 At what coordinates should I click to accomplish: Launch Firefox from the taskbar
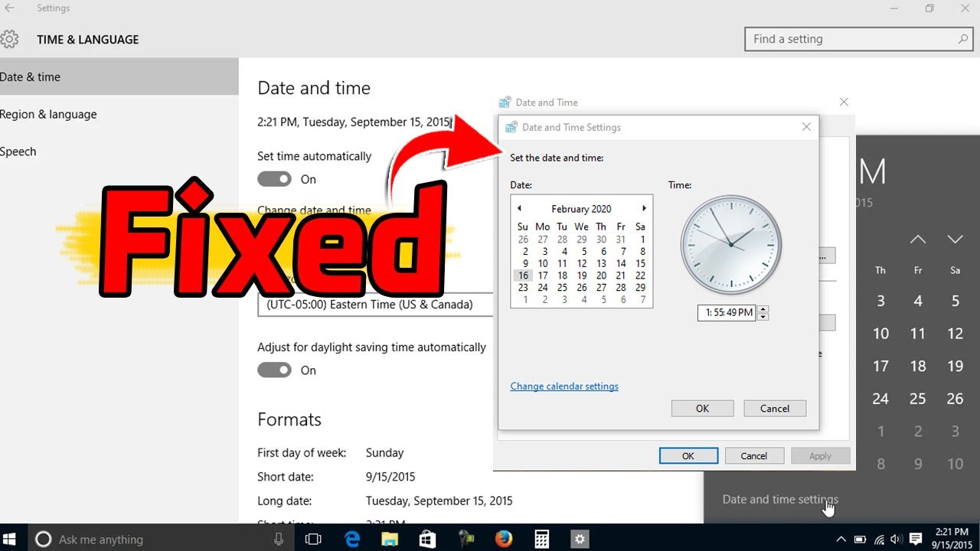pyautogui.click(x=503, y=539)
